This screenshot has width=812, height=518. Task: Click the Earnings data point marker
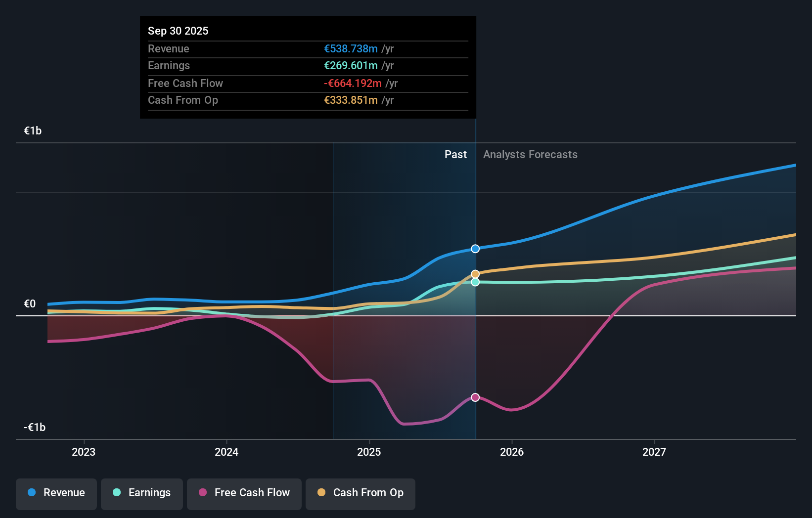coord(475,282)
